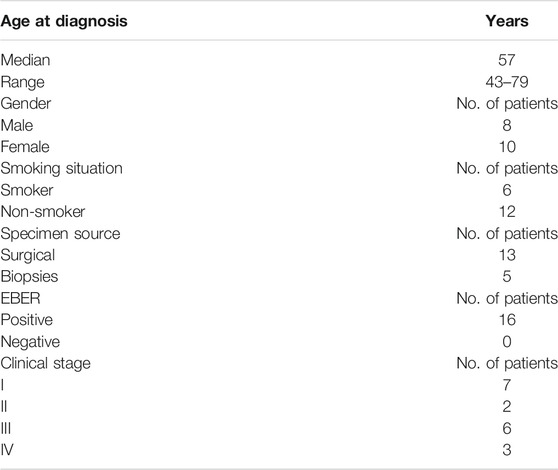The width and height of the screenshot is (558, 470).
Task: Click the Positive count 16
Action: tap(507, 320)
